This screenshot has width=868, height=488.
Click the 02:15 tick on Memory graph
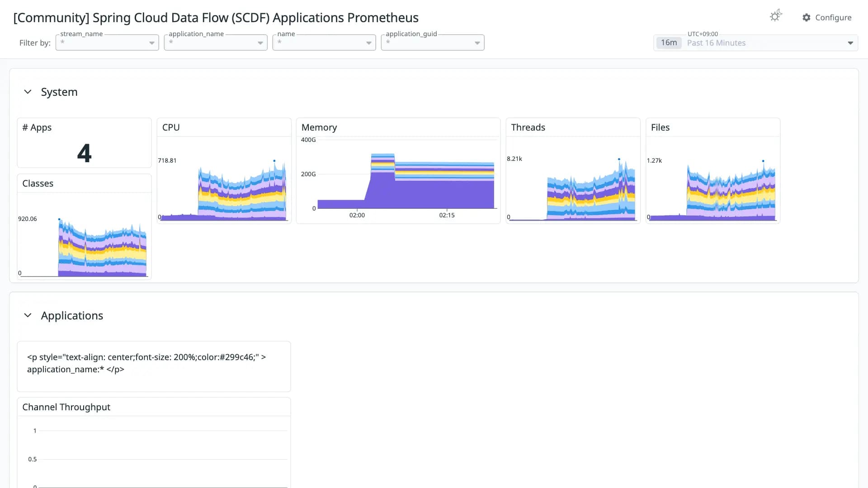(x=447, y=215)
